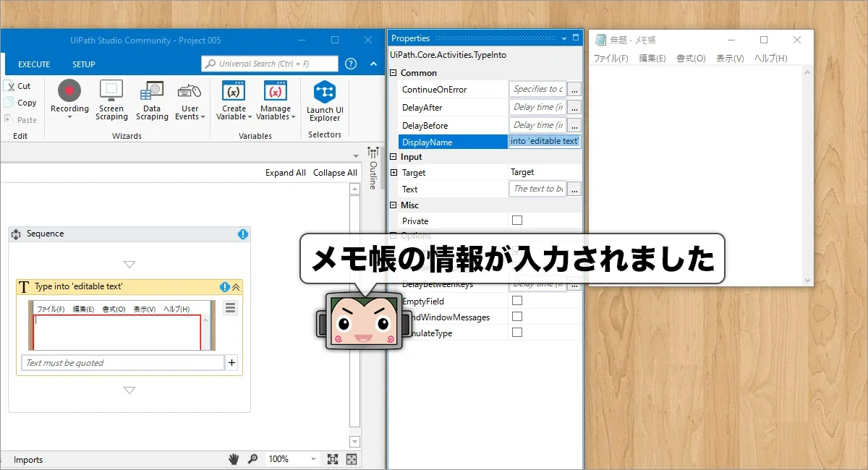
Task: Open the Properties panel dropdown arrow
Action: pos(564,38)
